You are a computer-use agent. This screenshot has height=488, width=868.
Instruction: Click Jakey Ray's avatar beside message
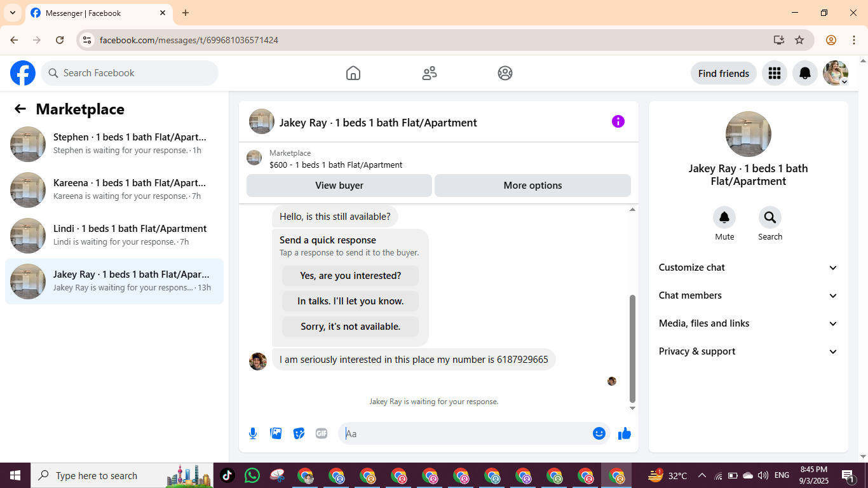pos(258,361)
